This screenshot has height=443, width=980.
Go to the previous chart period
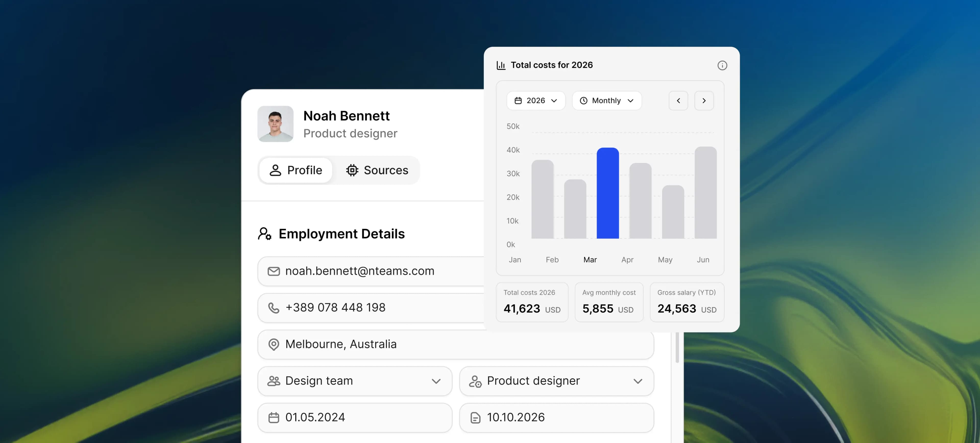(678, 101)
